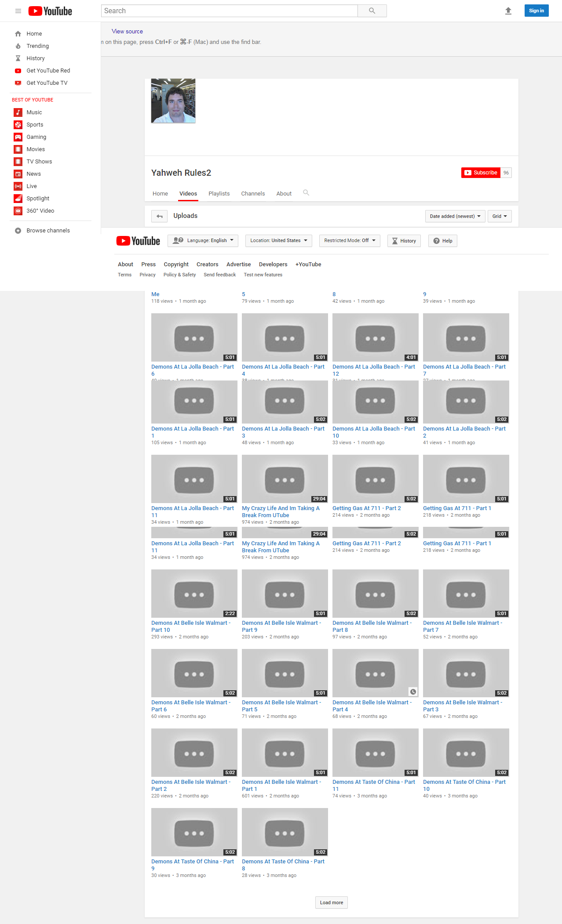Viewport: 562px width, 924px height.
Task: Open Demons At La Jolla Beach Part 6 thumbnail
Action: (x=194, y=337)
